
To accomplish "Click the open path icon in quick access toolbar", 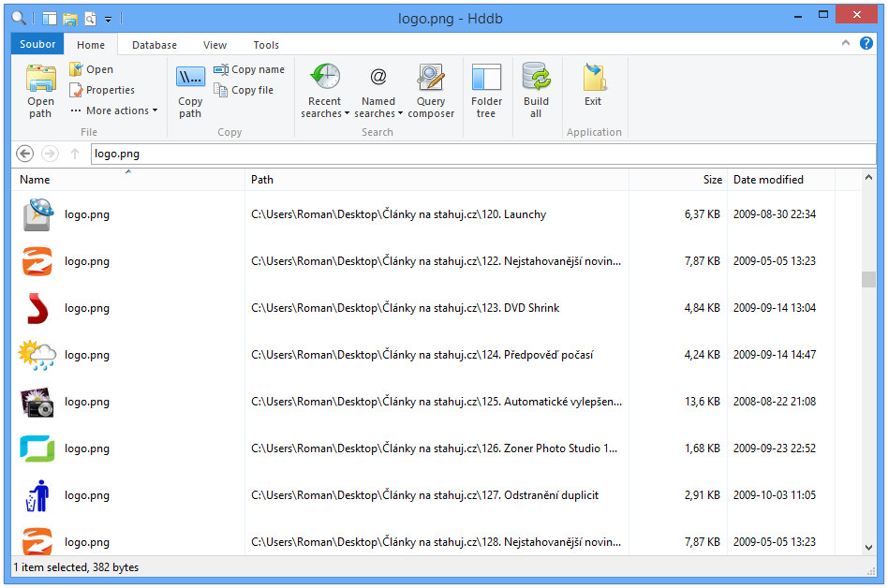I will [69, 19].
